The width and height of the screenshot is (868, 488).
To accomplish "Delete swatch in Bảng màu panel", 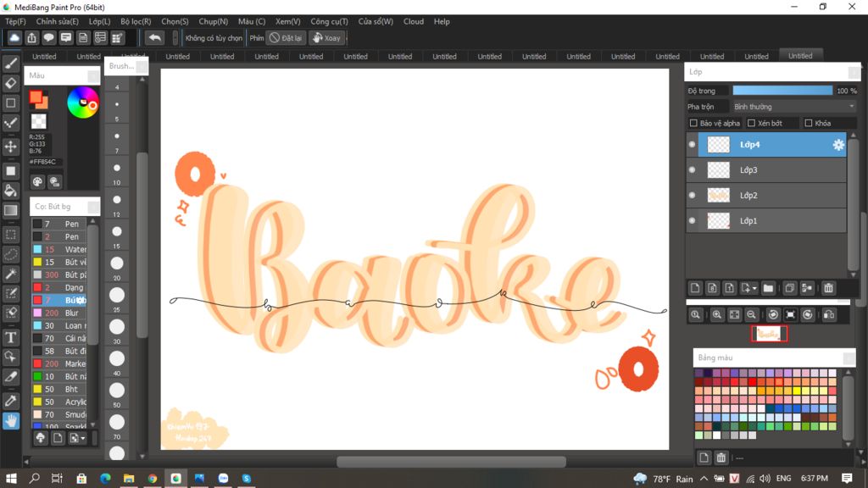I will (x=721, y=457).
